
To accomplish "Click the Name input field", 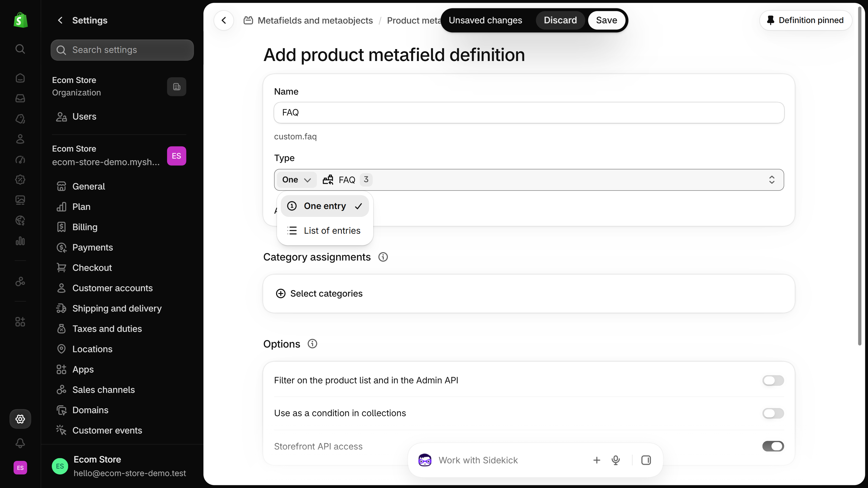I will point(529,113).
